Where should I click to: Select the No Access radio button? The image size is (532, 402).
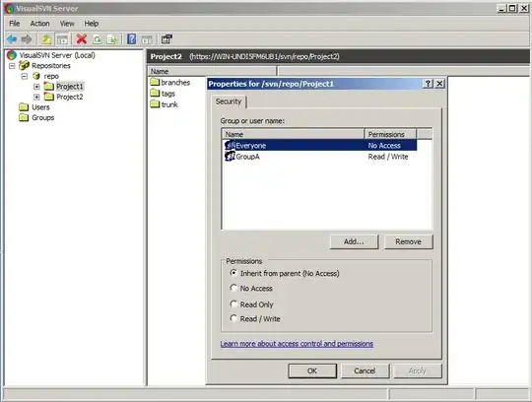[x=233, y=288]
